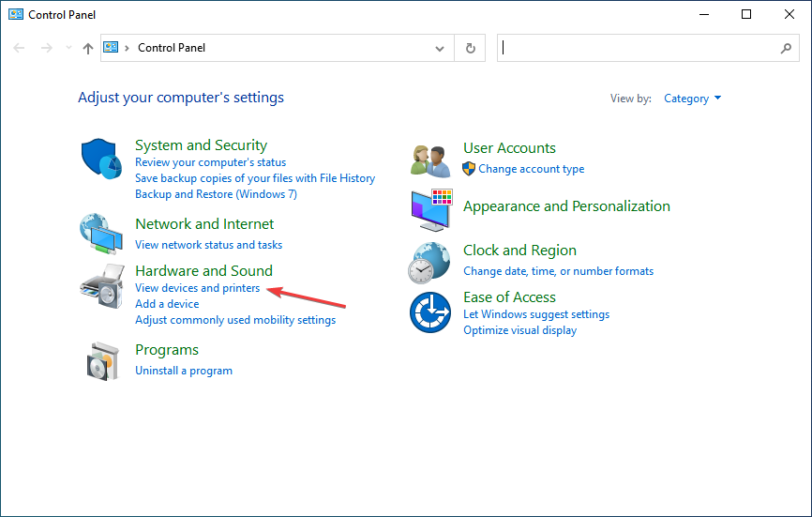Open View network status and tasks
This screenshot has width=812, height=517.
209,245
